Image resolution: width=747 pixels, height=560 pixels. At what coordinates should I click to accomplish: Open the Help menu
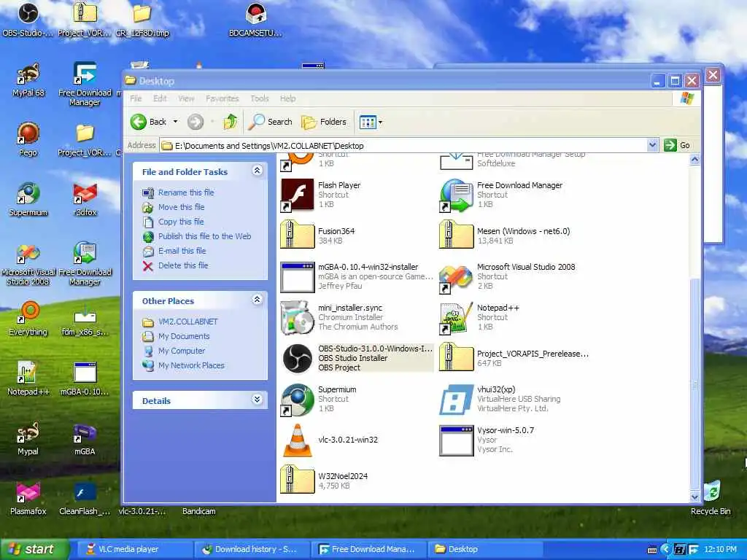(x=287, y=98)
